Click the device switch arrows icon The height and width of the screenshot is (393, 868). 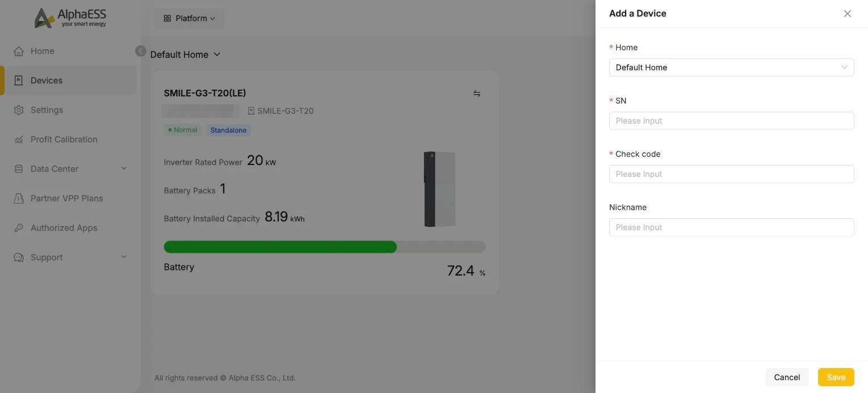pyautogui.click(x=477, y=94)
